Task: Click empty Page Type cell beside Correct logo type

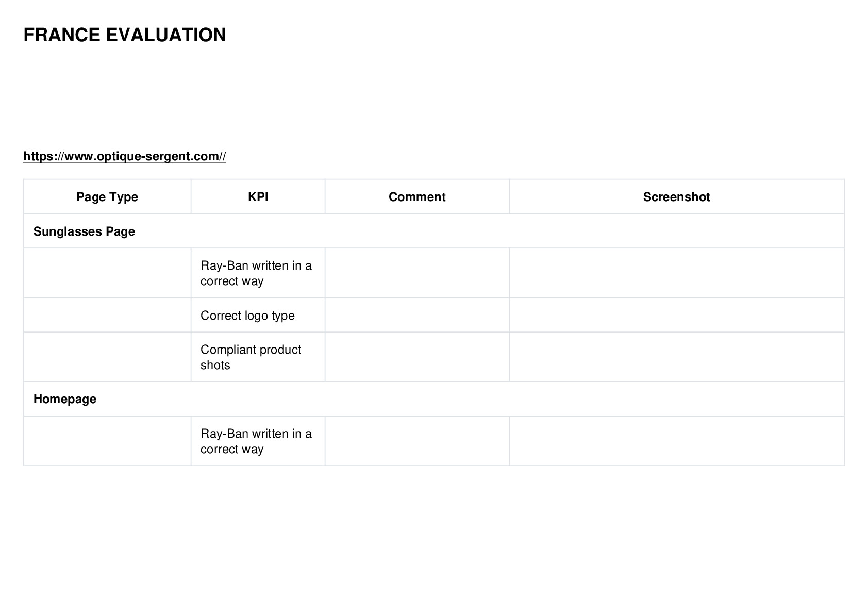Action: [x=107, y=315]
